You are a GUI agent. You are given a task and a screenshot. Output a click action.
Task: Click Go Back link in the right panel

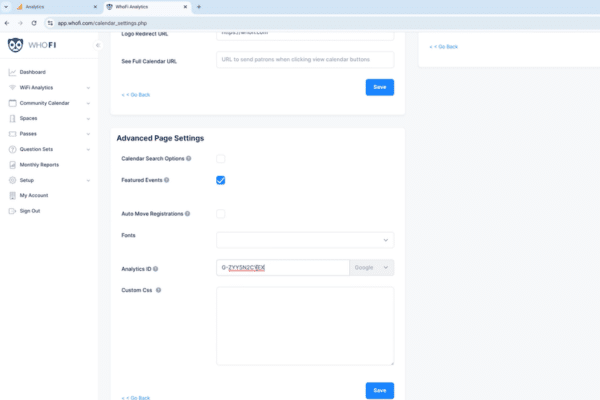point(443,47)
